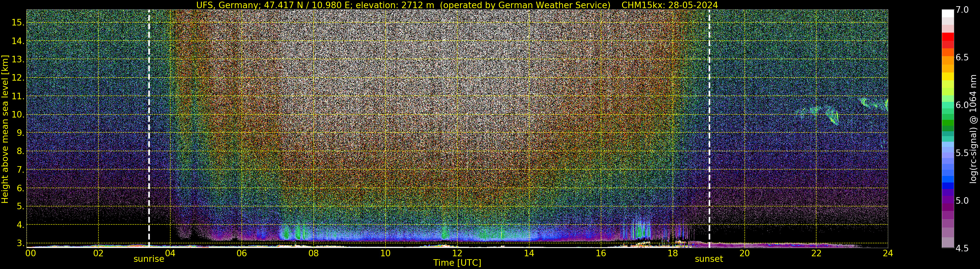
Task: Click the time axis tick '14'
Action: pyautogui.click(x=529, y=253)
